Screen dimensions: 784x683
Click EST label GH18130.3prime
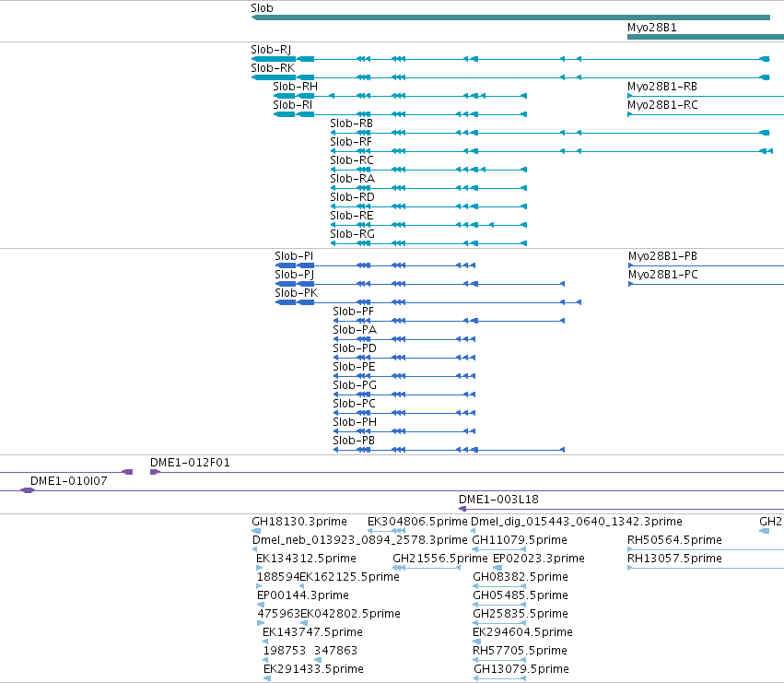(x=299, y=522)
